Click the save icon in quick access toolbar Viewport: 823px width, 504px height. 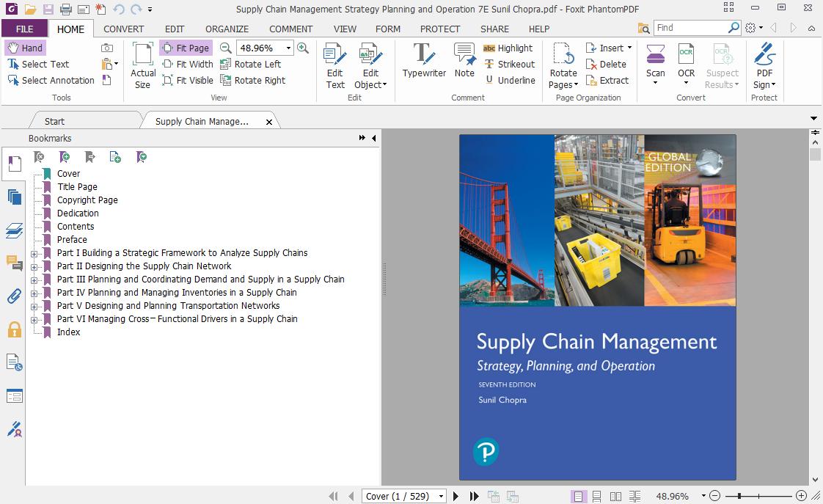pyautogui.click(x=48, y=9)
